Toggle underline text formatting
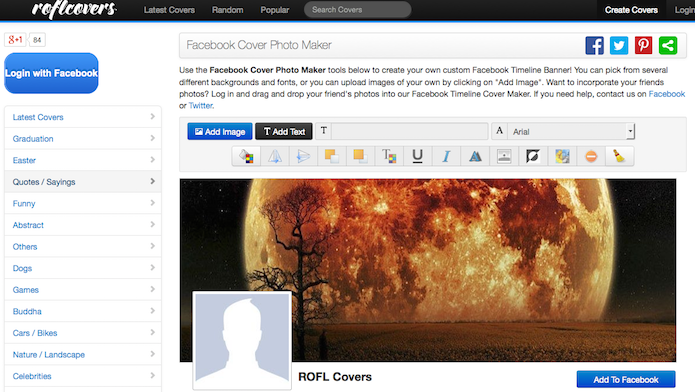Viewport: 695px width, 392px height. 417,156
